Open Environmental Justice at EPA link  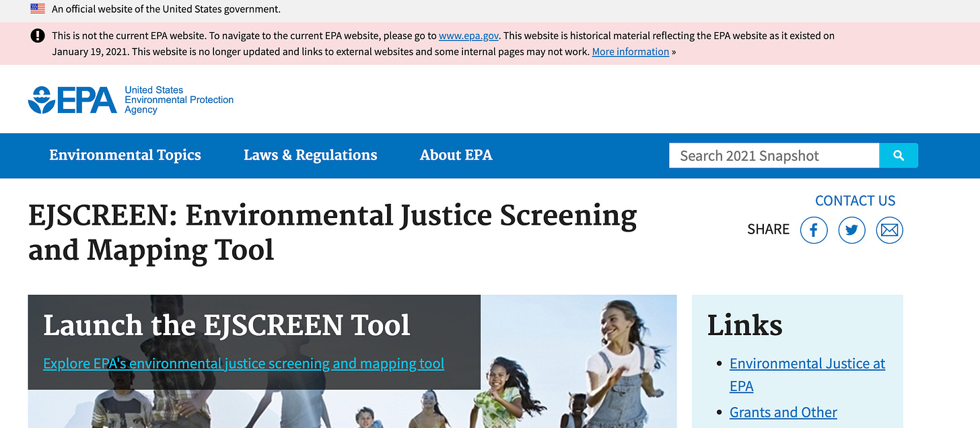[807, 375]
